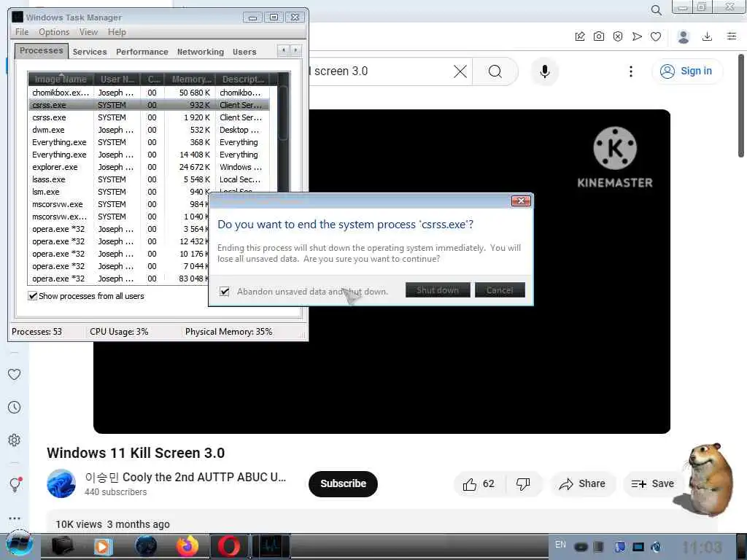Click the EN language indicator in the tray
Image resolution: width=747 pixels, height=560 pixels.
[560, 544]
